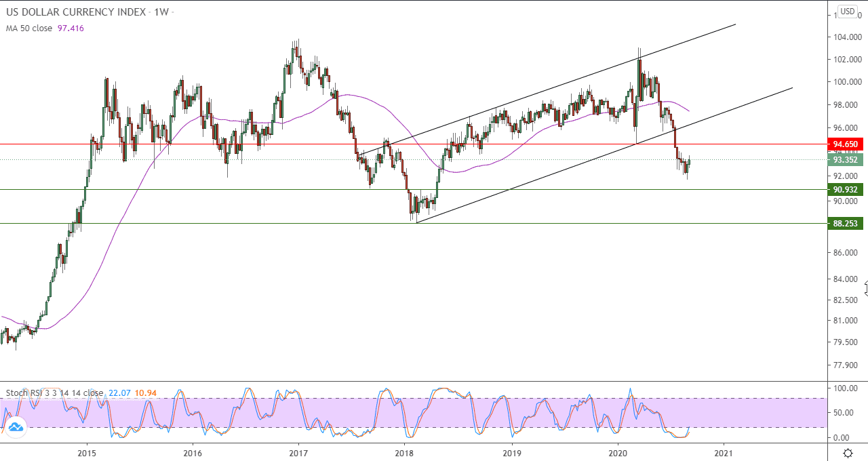Click the 102.000 price axis tick
The image size is (868, 461).
pos(848,60)
